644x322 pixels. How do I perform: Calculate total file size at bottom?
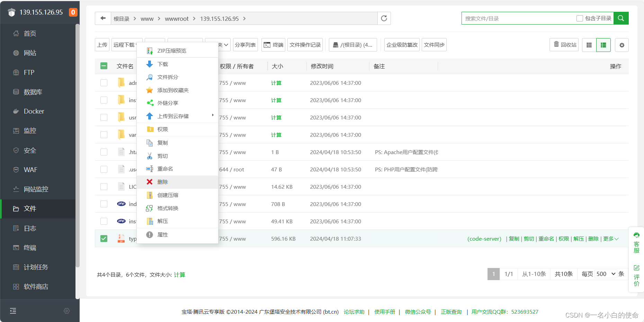click(x=179, y=275)
